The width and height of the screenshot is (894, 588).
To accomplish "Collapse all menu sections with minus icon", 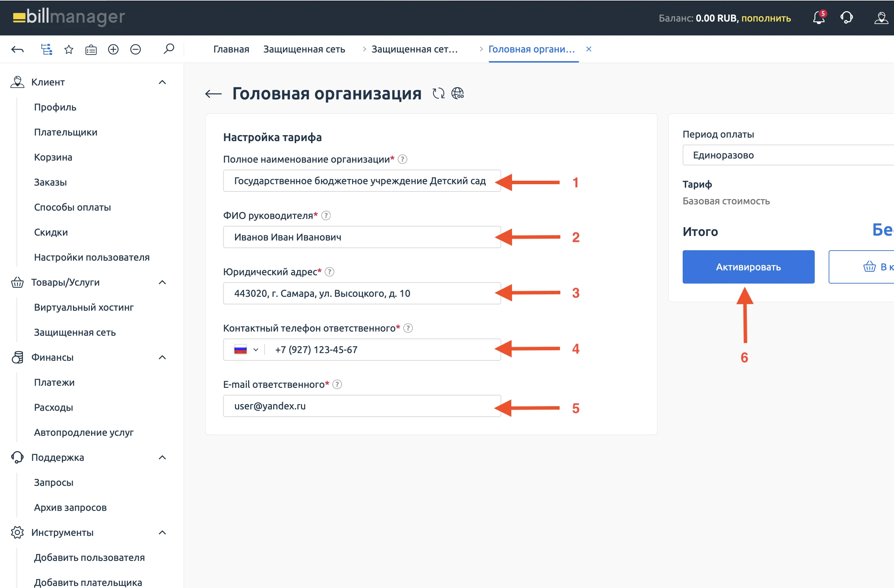I will 135,49.
